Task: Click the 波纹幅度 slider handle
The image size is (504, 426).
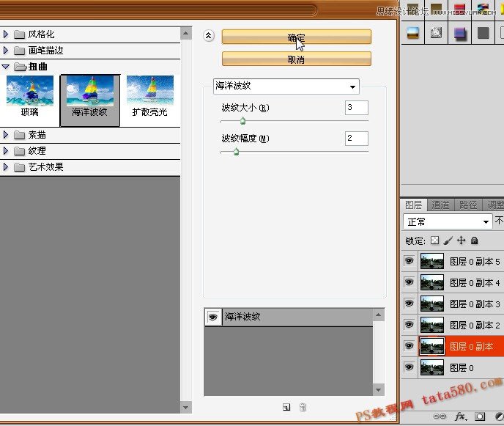Action: tap(236, 152)
